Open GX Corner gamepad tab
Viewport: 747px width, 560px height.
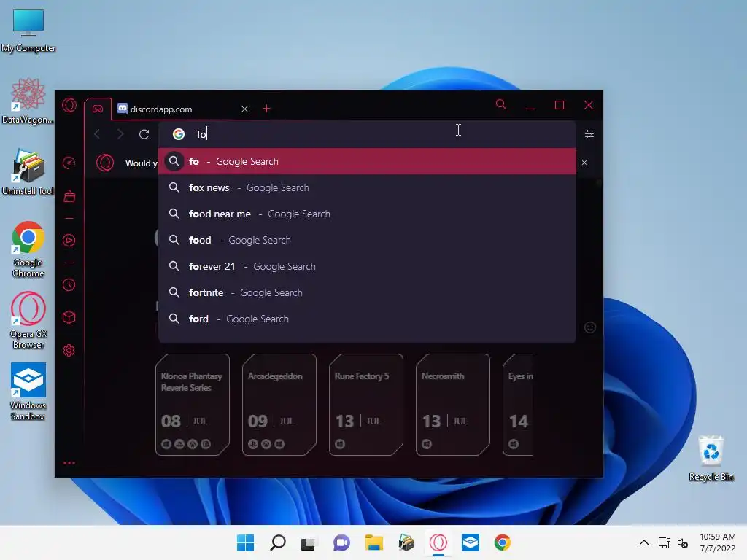(98, 109)
